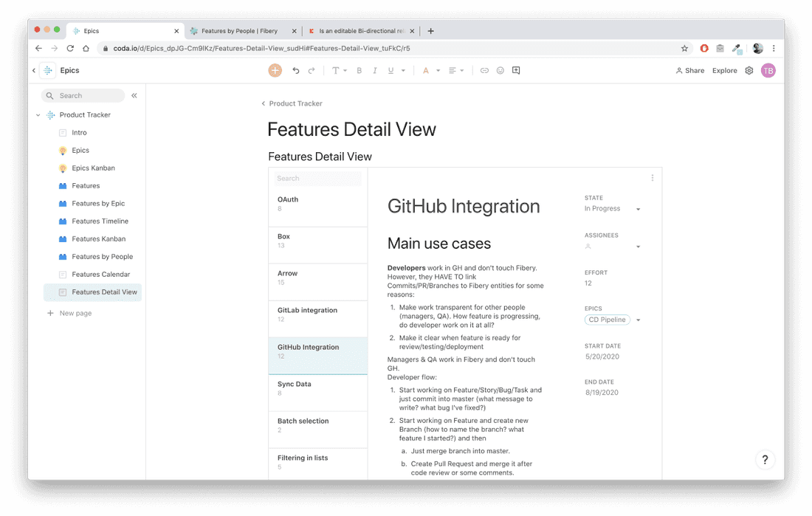Click the orange plus insert button

tap(275, 70)
